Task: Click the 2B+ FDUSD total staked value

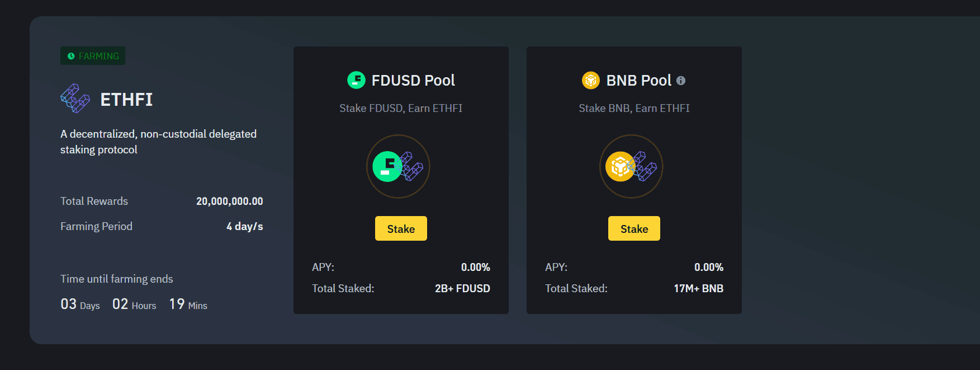Action: click(462, 288)
